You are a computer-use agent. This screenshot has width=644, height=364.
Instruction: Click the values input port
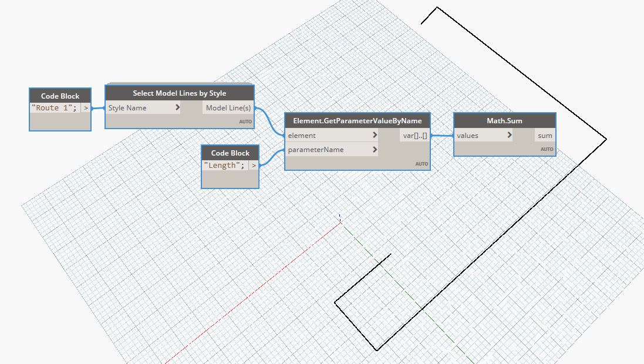click(x=483, y=135)
